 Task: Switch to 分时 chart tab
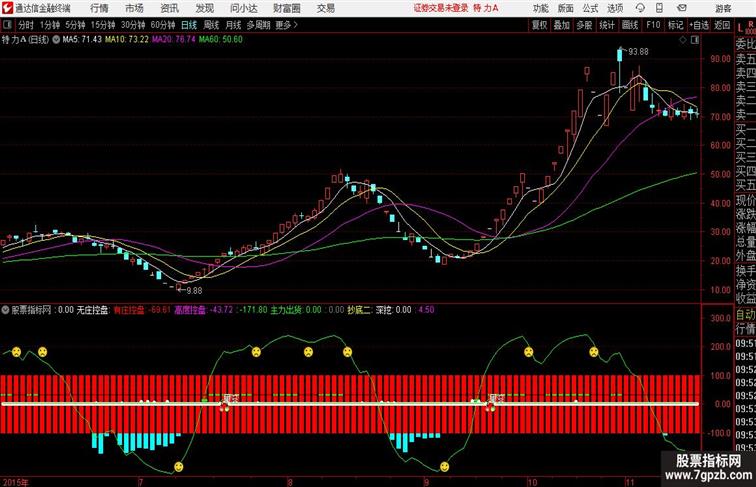[x=26, y=25]
